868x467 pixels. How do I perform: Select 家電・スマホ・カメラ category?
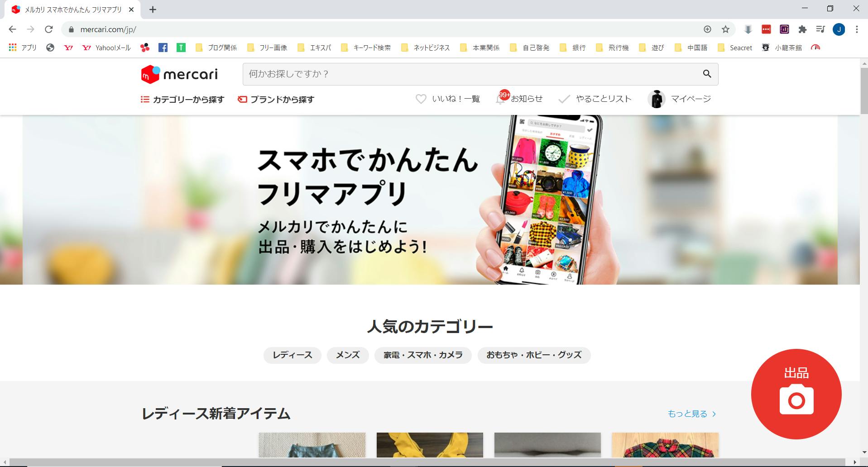point(423,355)
